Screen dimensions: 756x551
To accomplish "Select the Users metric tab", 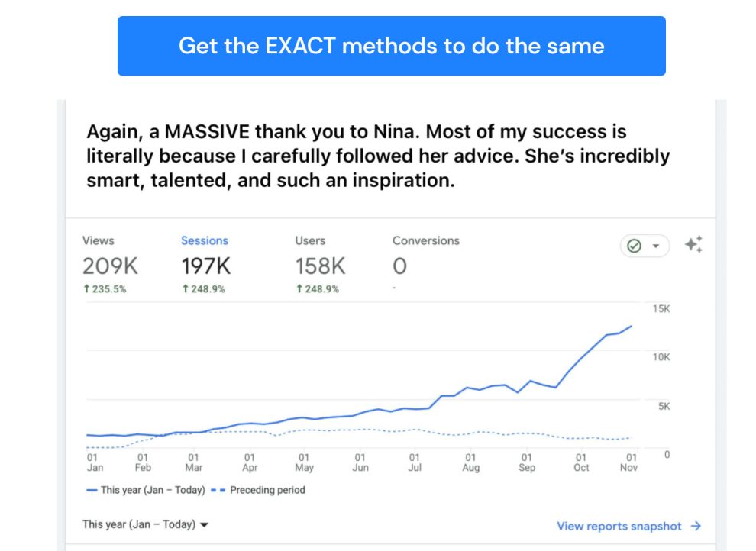I will [x=310, y=240].
